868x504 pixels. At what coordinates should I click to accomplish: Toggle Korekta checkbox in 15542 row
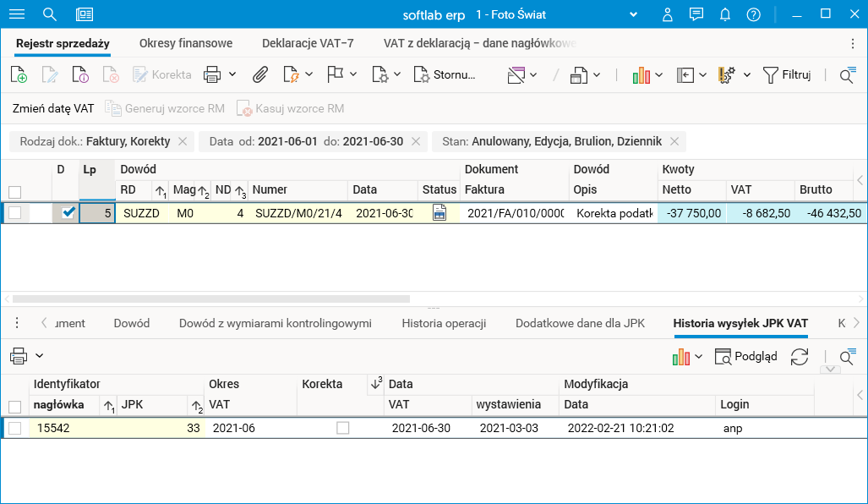tap(342, 428)
